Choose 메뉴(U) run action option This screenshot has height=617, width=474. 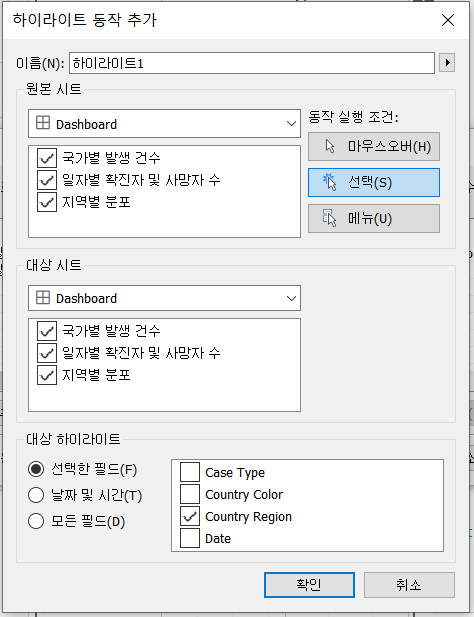pyautogui.click(x=374, y=218)
